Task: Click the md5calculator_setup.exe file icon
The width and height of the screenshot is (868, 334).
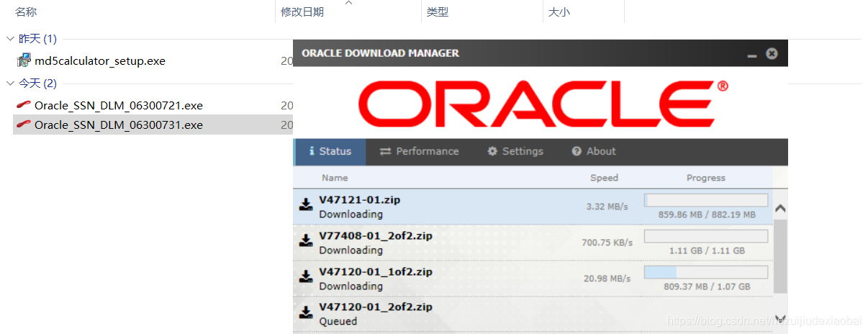Action: point(24,60)
